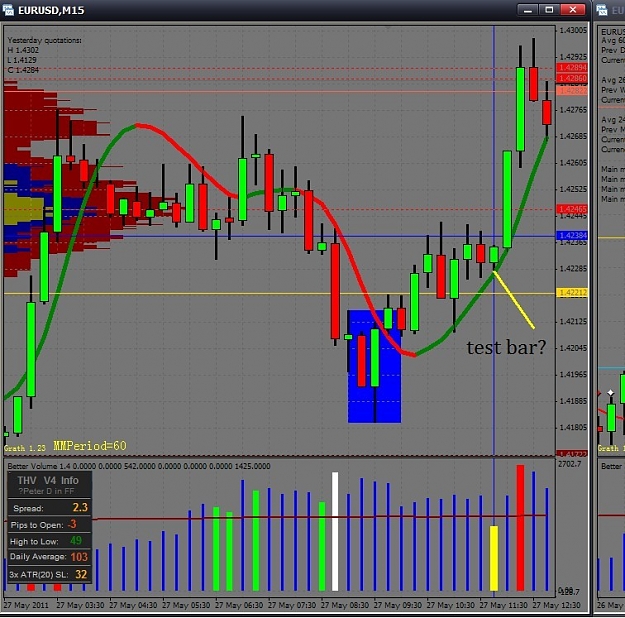625x618 pixels.
Task: Select the orange 1.42822 price label
Action: coord(572,91)
